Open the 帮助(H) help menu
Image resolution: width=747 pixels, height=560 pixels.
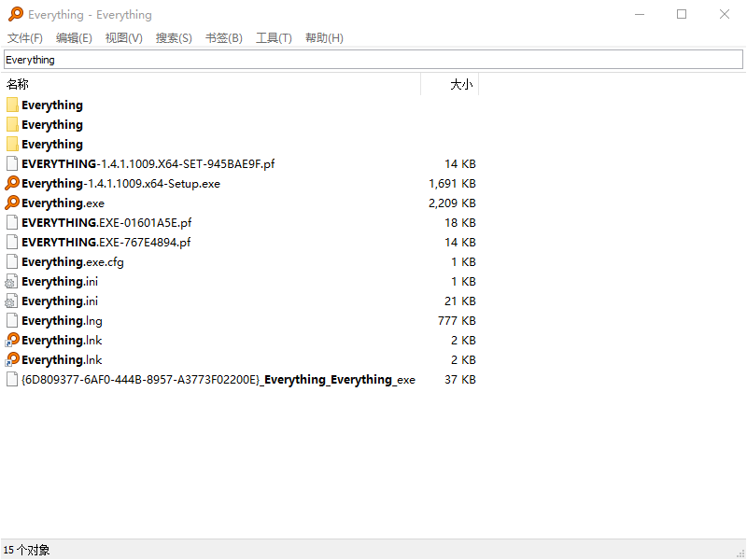324,38
